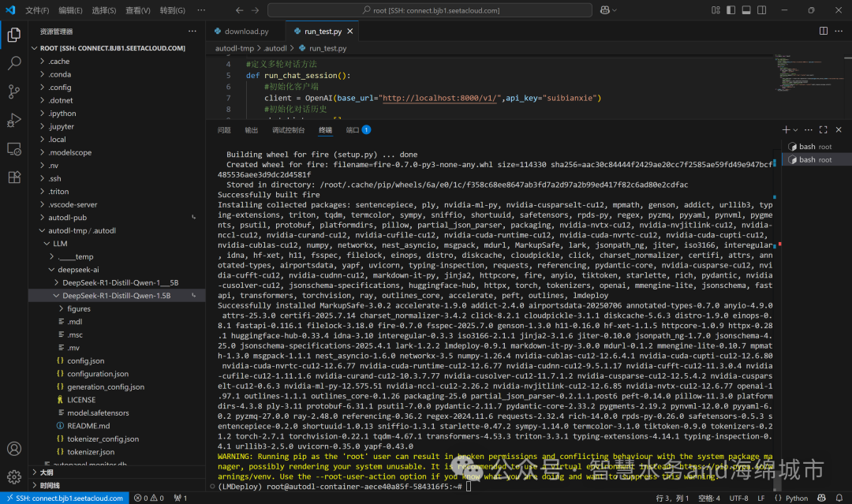
Task: Expand the autodl-pub folder
Action: tap(118, 218)
